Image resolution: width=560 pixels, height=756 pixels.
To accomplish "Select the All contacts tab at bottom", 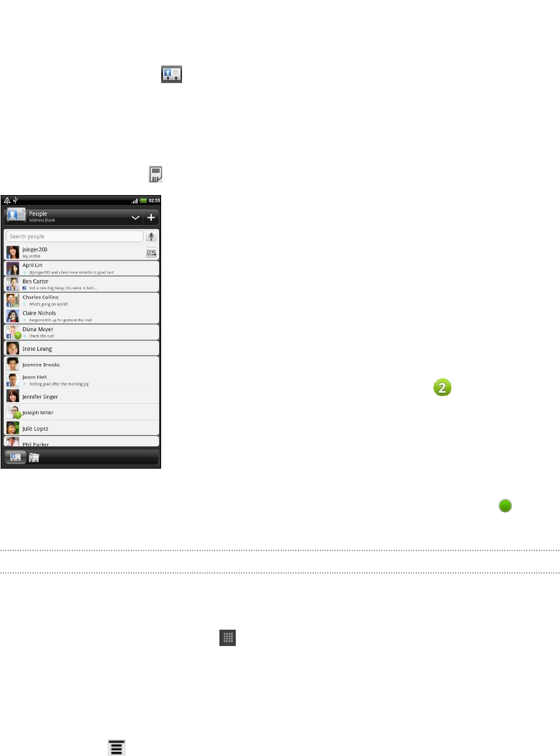I will click(x=16, y=458).
